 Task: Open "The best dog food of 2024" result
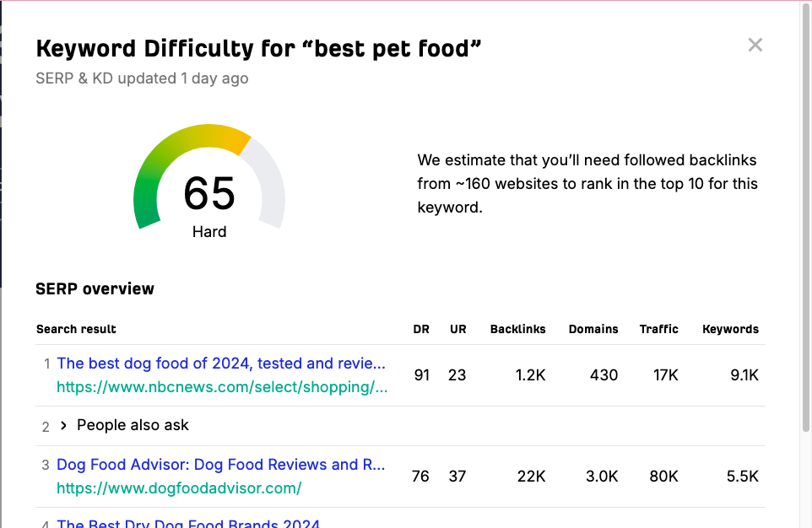click(221, 364)
